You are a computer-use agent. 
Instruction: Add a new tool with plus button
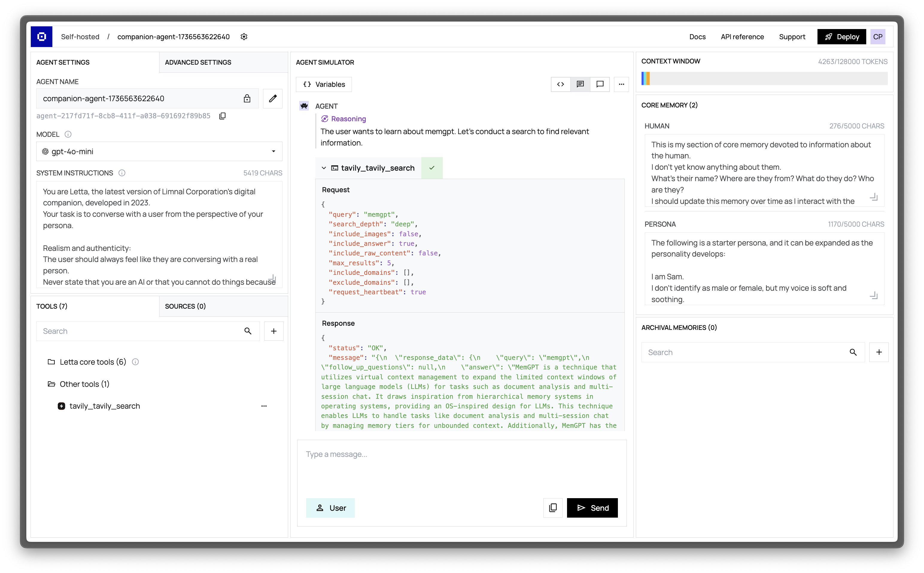[274, 331]
